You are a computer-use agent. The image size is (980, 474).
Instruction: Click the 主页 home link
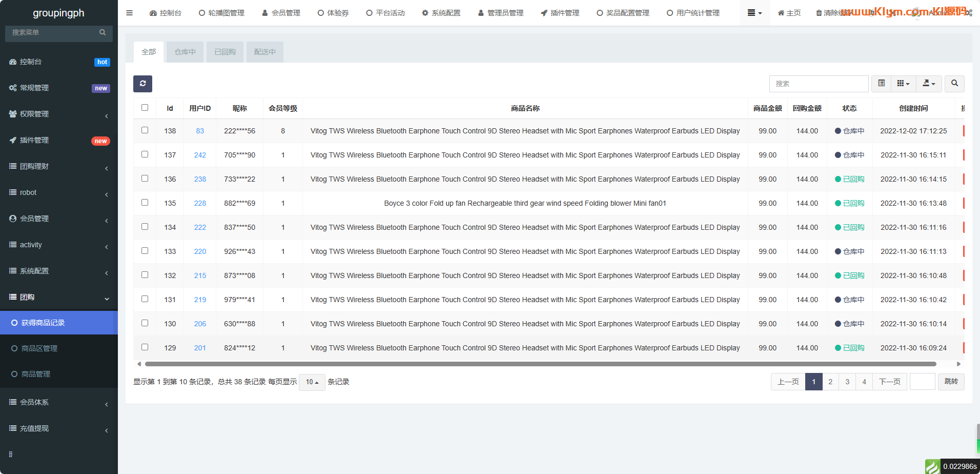point(789,13)
